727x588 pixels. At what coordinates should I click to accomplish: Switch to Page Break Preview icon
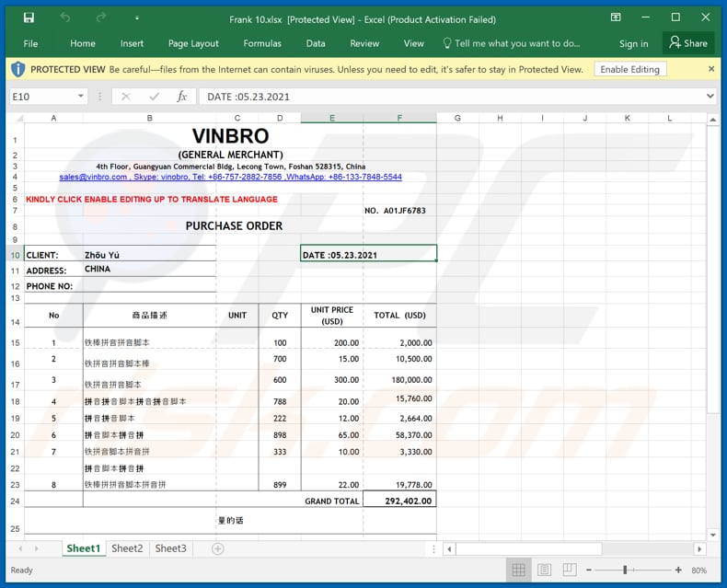coord(570,570)
